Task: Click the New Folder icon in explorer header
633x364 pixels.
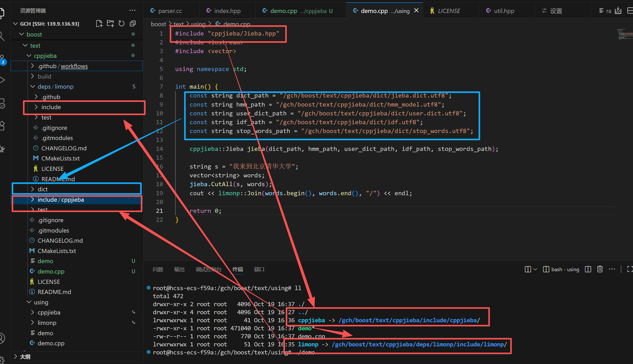Action: coord(110,24)
